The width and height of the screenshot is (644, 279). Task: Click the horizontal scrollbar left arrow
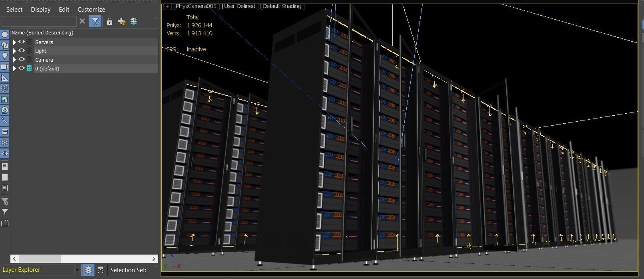14,259
